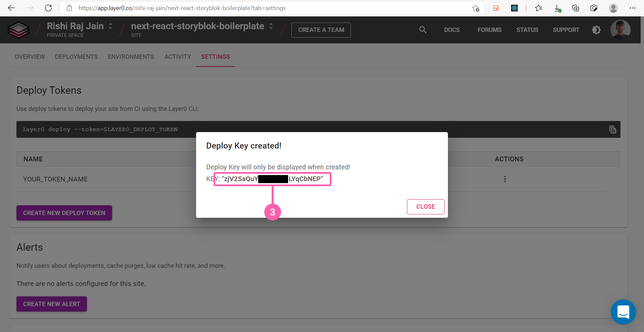Screen dimensions: 644x332
Task: Click Create New Alert button
Action: coord(52,304)
